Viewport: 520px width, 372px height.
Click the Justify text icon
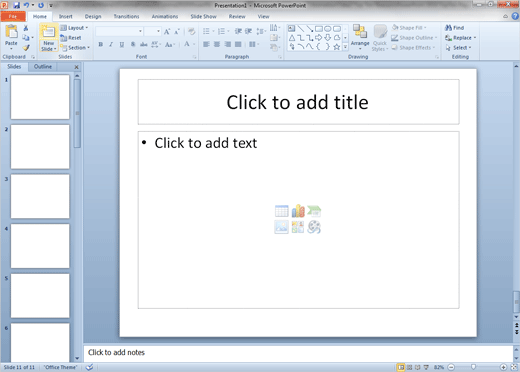238,44
